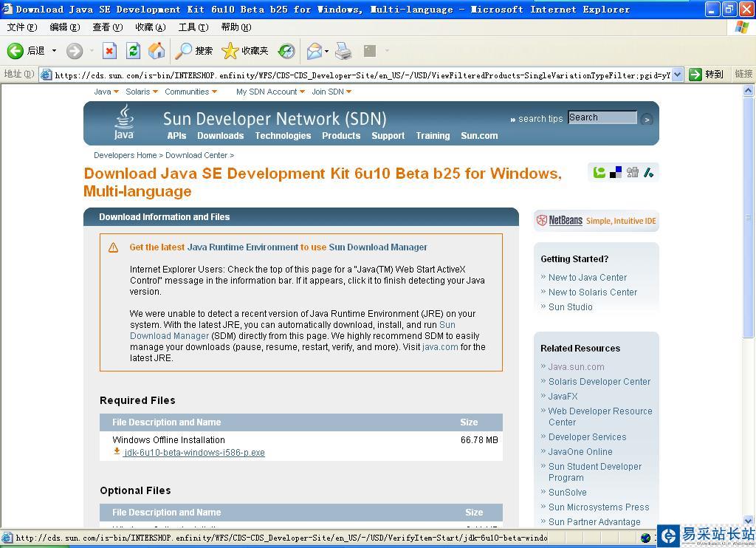Click the Internet zone globe status icon

point(645,538)
